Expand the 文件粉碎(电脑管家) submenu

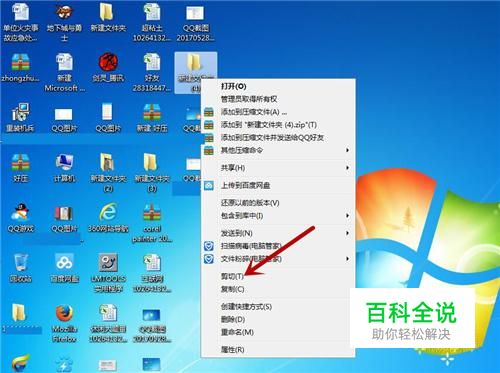click(278, 259)
